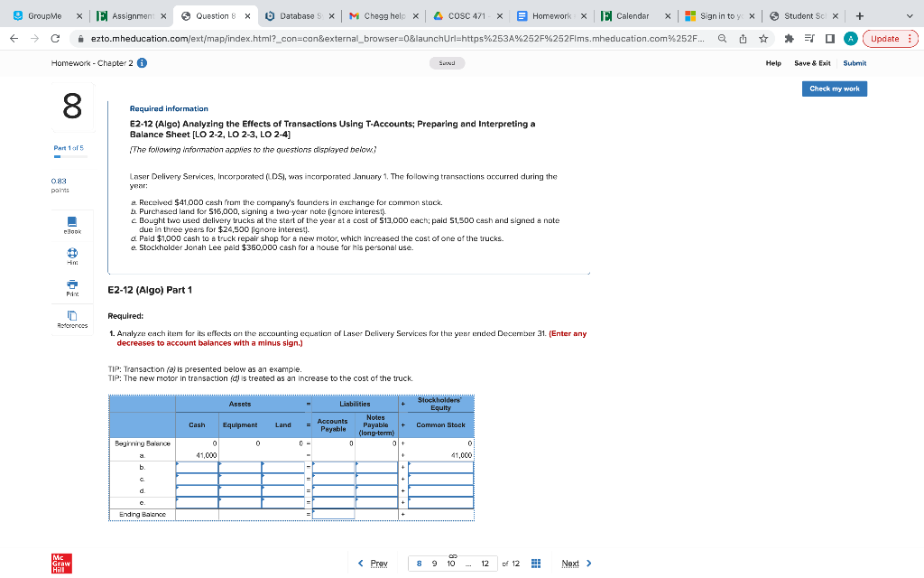This screenshot has width=924, height=578.
Task: Expand hidden pages via the pagination ellipsis
Action: [467, 563]
